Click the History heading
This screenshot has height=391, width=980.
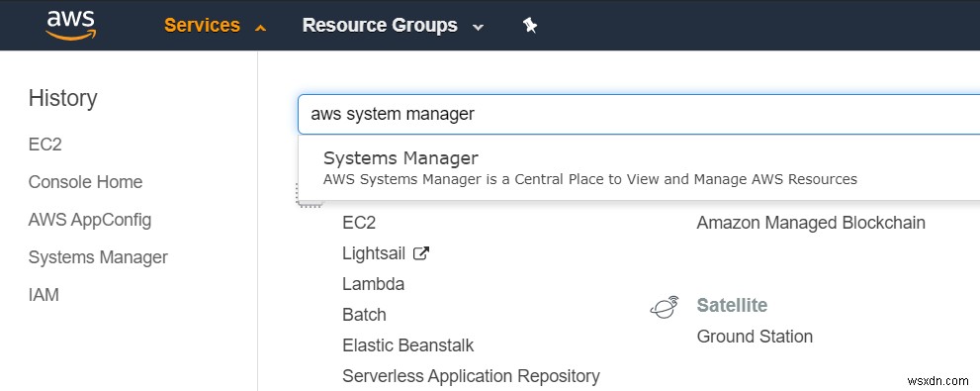coord(63,98)
